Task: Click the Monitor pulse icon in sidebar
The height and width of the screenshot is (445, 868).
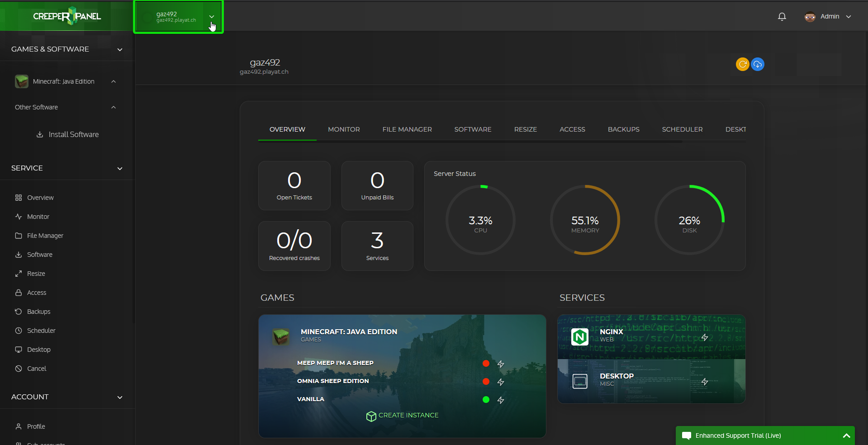Action: [19, 217]
